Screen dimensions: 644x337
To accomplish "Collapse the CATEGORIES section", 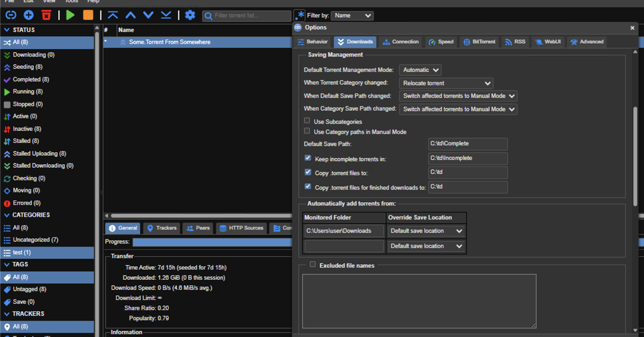I will coord(7,215).
